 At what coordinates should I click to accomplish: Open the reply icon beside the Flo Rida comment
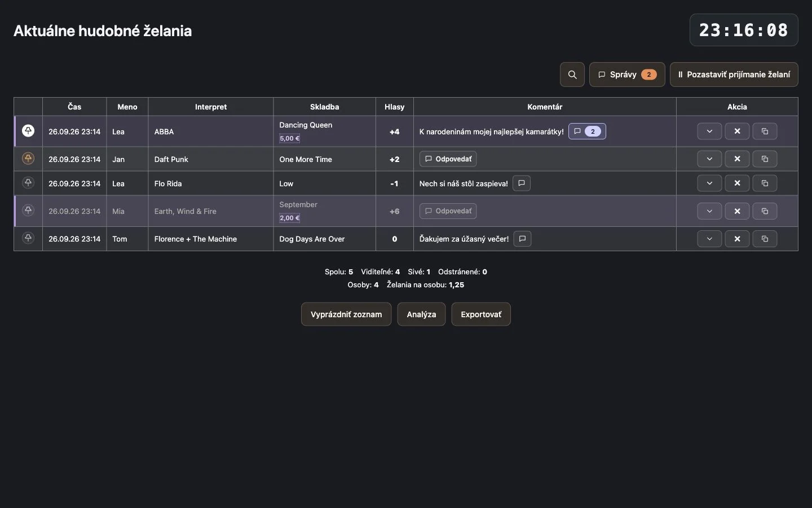coord(522,183)
